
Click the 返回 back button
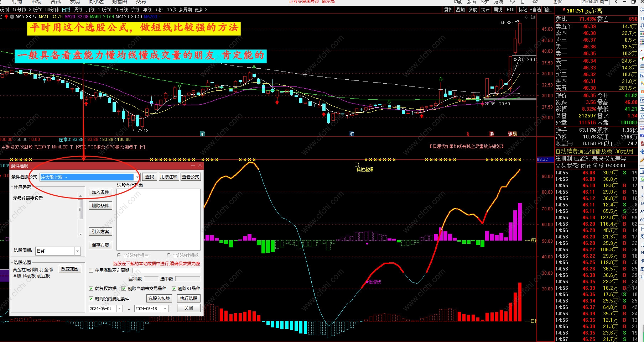(x=548, y=10)
